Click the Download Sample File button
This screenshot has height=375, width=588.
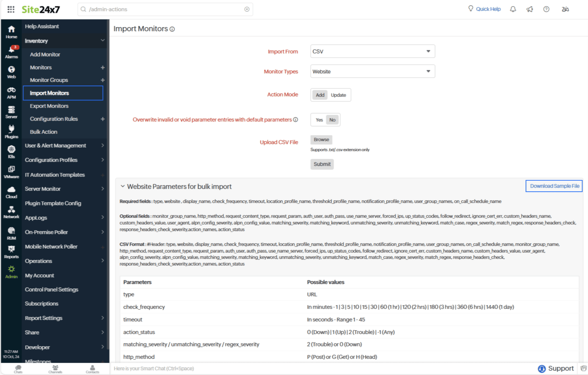click(x=554, y=186)
